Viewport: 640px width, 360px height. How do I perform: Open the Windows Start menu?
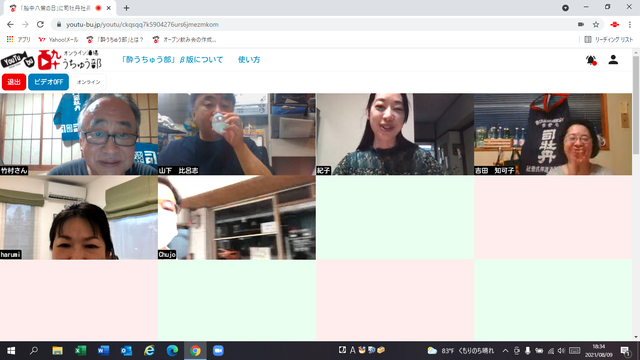[x=11, y=351]
